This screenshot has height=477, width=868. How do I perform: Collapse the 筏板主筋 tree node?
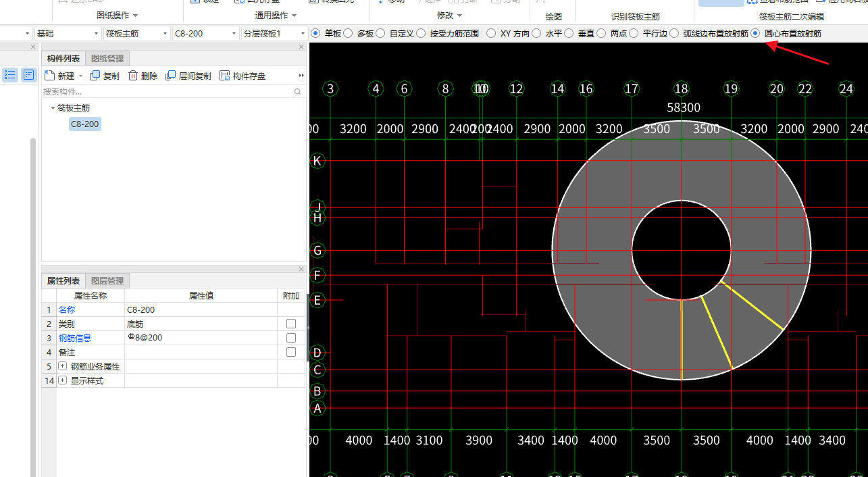(x=53, y=107)
